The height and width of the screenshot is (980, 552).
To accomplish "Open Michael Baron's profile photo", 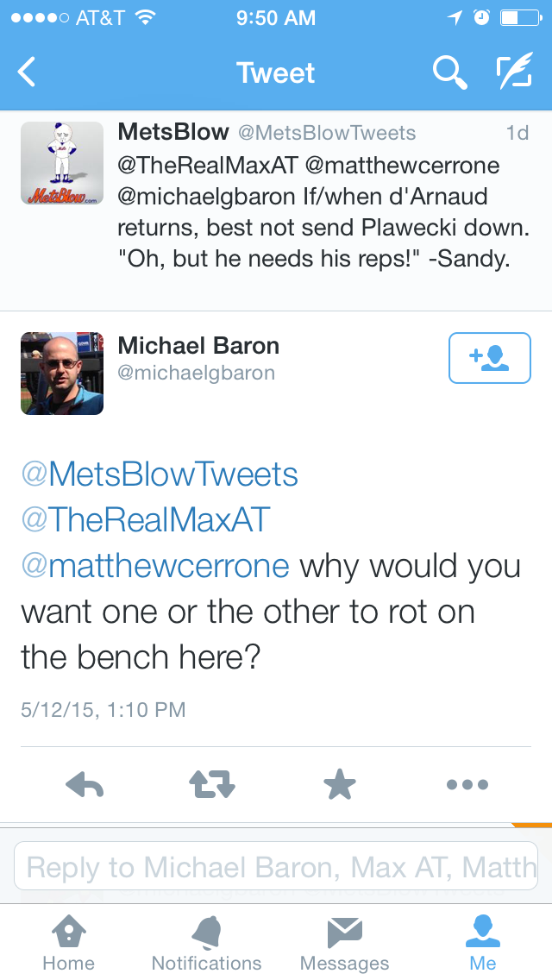I will [x=62, y=373].
